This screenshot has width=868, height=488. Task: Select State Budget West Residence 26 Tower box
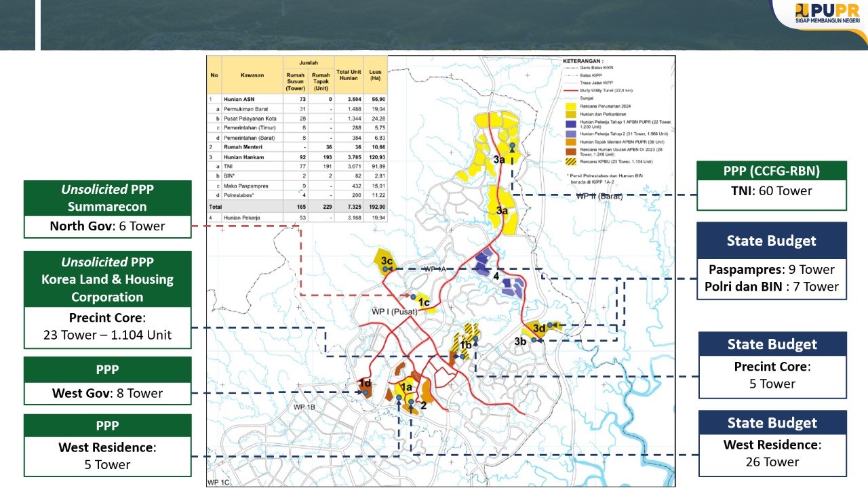(772, 443)
